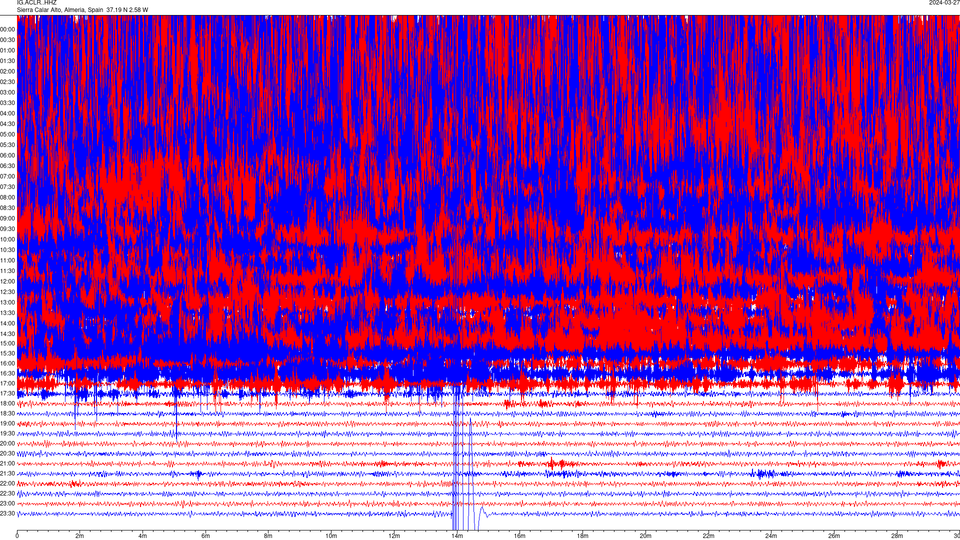This screenshot has width=960, height=540.
Task: Click the 00:00 time row label
Action: pyautogui.click(x=7, y=29)
